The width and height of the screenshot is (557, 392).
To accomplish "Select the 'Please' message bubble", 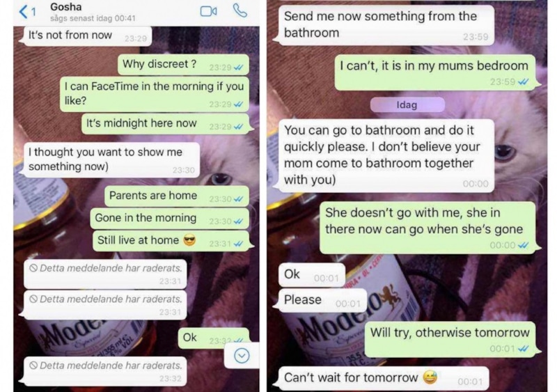I will pyautogui.click(x=322, y=300).
